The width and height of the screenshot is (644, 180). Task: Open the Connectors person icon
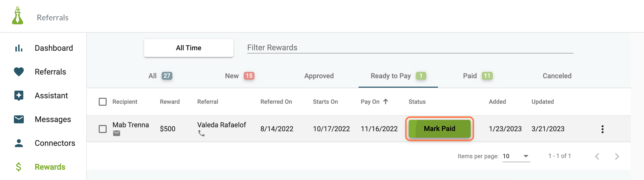tap(19, 143)
